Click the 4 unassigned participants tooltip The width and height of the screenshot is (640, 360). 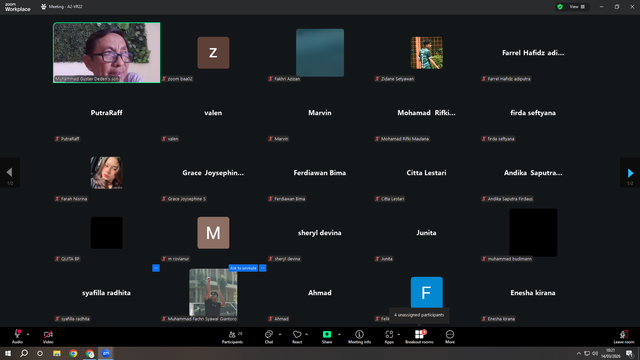coord(419,315)
